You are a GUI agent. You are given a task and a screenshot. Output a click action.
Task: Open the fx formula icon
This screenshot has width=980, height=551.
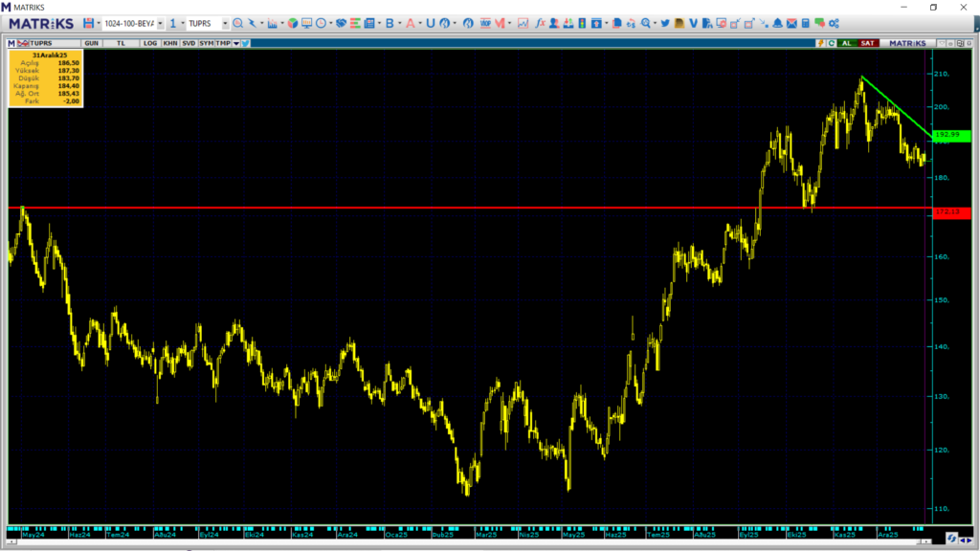541,23
